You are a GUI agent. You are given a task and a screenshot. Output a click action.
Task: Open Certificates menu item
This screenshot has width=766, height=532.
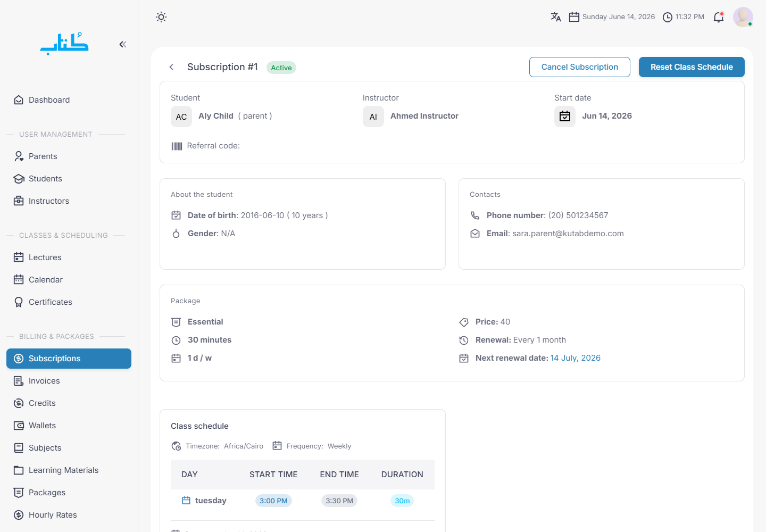(69, 302)
